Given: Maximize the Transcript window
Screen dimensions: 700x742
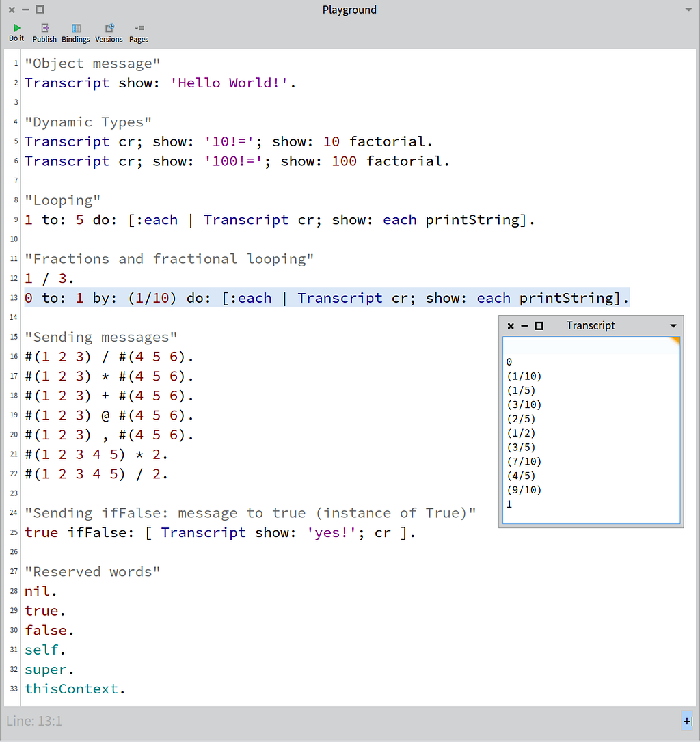Looking at the screenshot, I should click(539, 326).
